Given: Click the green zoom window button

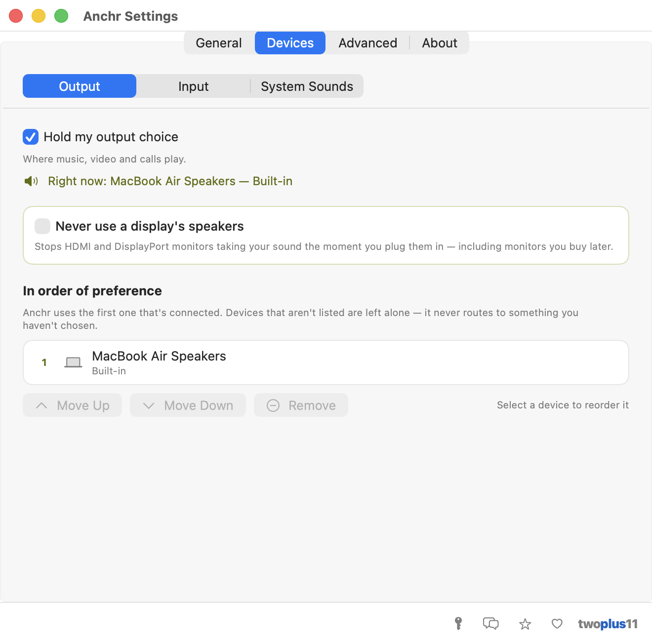Looking at the screenshot, I should tap(61, 16).
